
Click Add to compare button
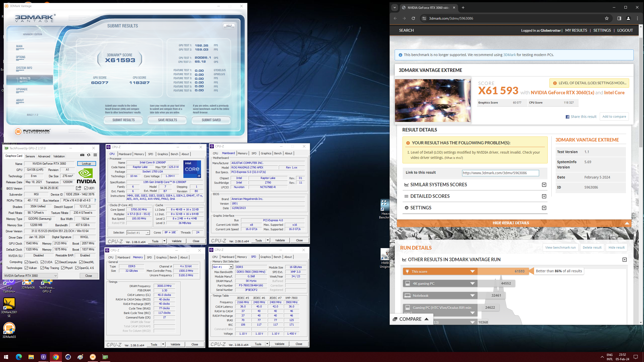click(x=614, y=117)
